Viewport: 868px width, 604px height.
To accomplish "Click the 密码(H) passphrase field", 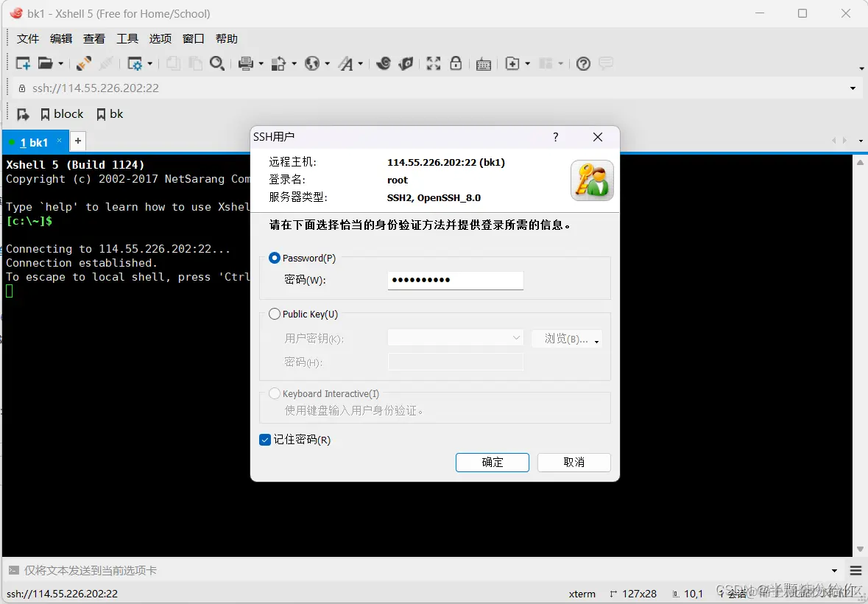I will tap(455, 362).
